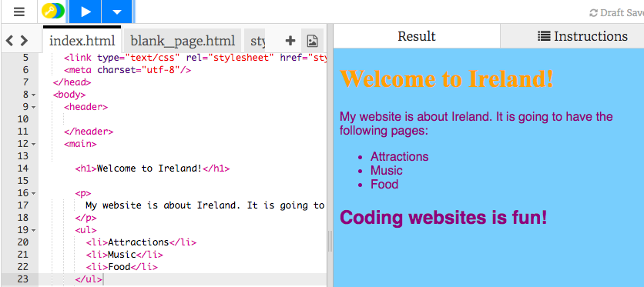Collapse the main tag fold on line 12
Screen dimensions: 644x287
[x=34, y=145]
